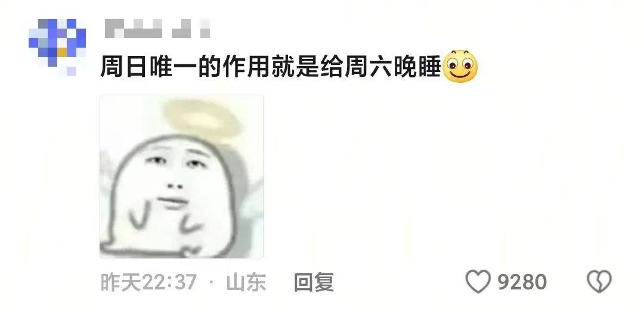The image size is (644, 312).
Task: Click the 昨天22:37 timestamp
Action: point(148,282)
